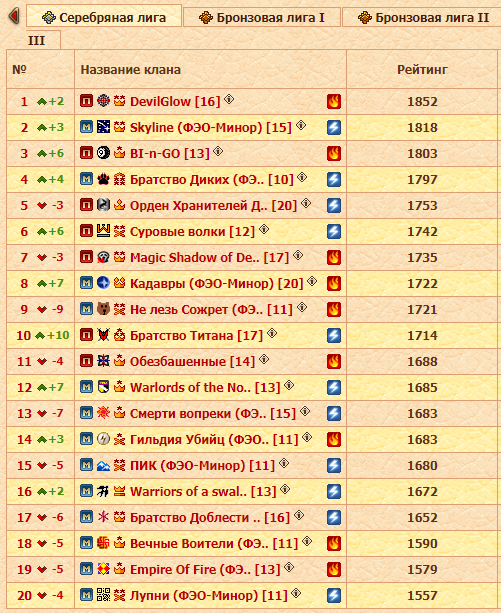Switch to the Серебряная лига tab
The width and height of the screenshot is (501, 613).
pyautogui.click(x=104, y=17)
